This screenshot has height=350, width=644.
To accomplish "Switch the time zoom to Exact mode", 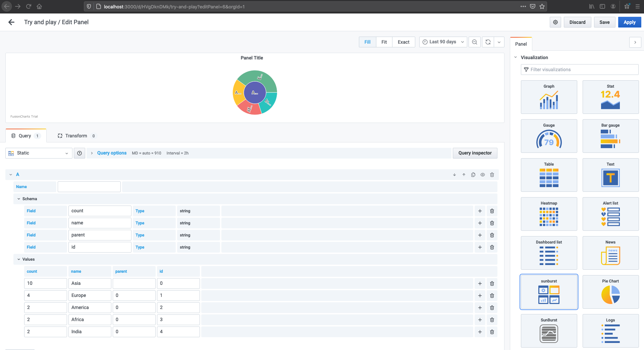I will click(x=404, y=42).
